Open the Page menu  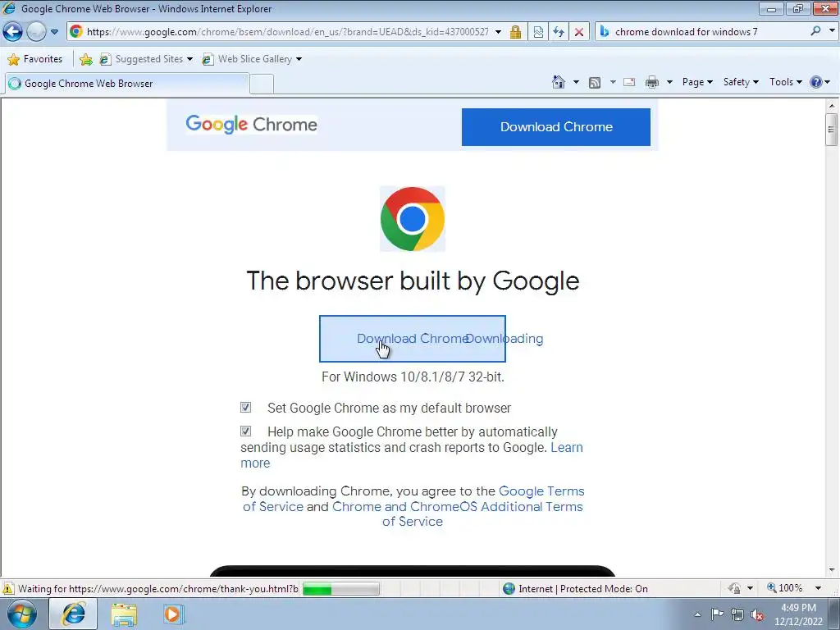(697, 82)
